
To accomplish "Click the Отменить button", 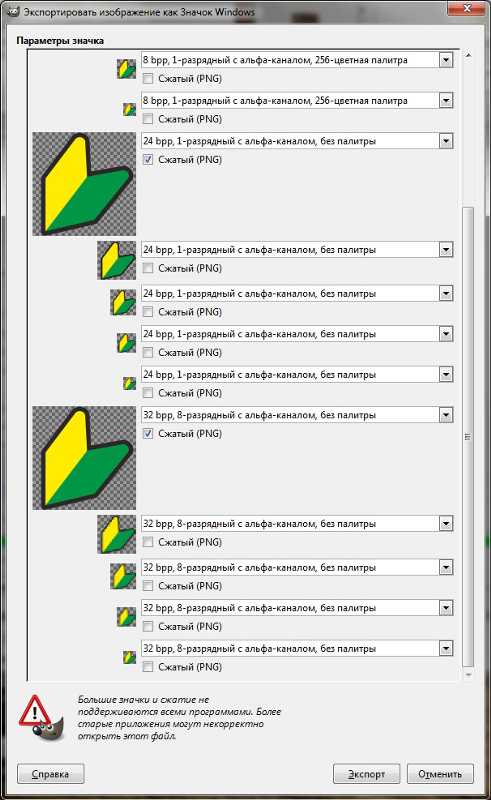I will pyautogui.click(x=440, y=774).
